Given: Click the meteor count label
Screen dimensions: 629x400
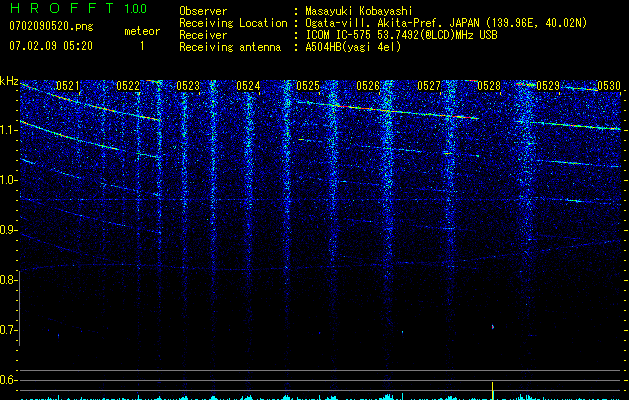Looking at the screenshot, I should click(141, 31).
